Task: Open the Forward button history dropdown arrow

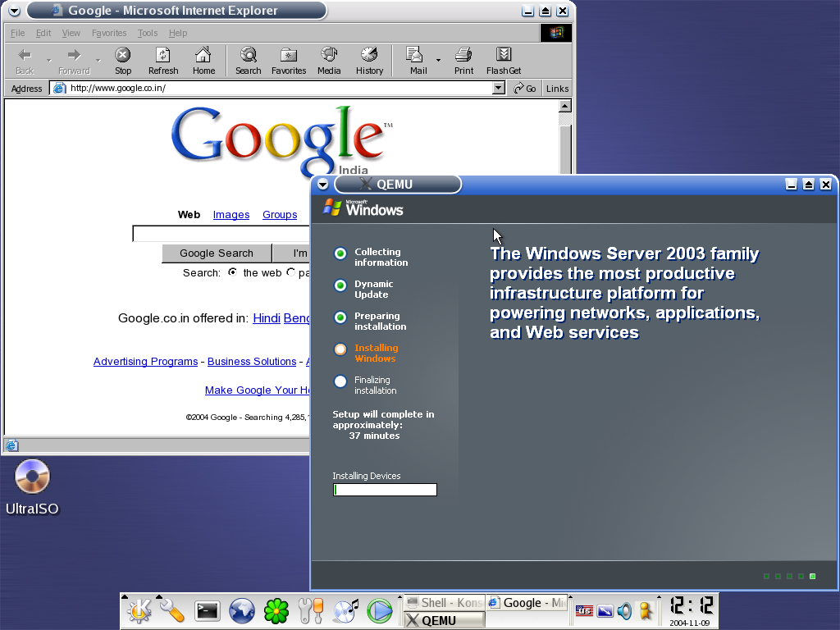Action: click(x=98, y=61)
